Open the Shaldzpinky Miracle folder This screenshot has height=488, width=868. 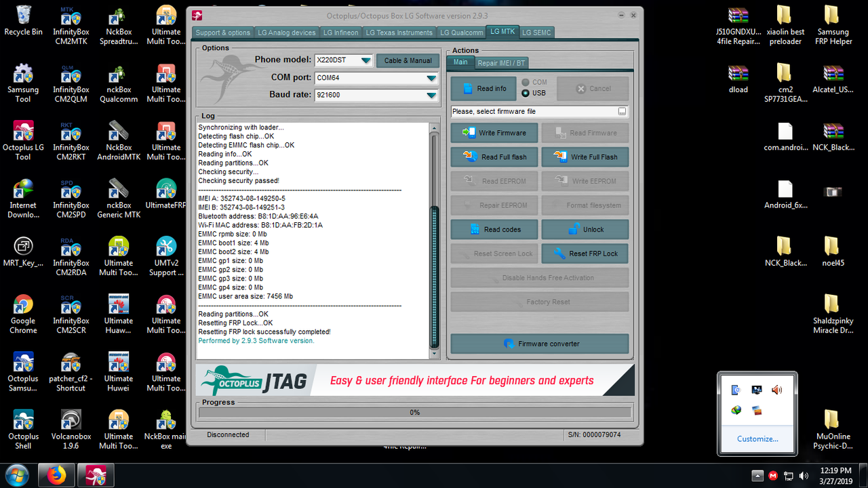point(833,315)
